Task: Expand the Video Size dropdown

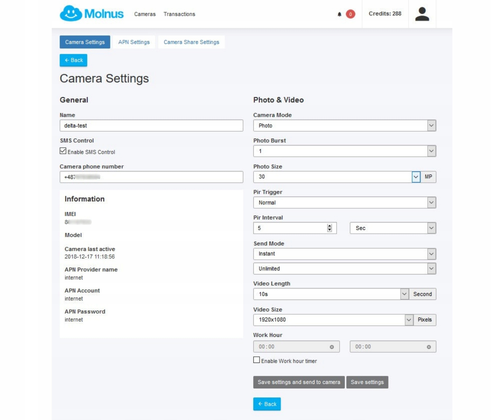Action: (x=409, y=320)
